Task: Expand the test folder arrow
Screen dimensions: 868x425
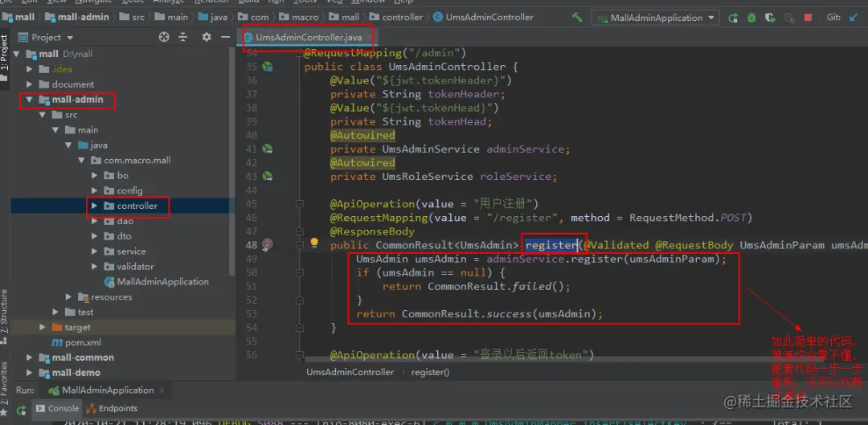Action: coord(55,312)
